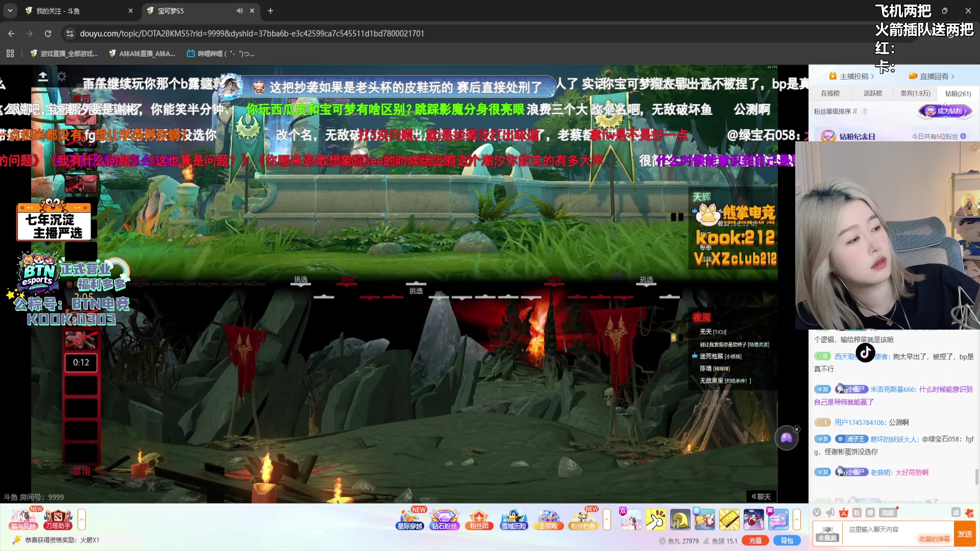This screenshot has width=980, height=551.
Task: Click the chat settings icon beside 滤
Action: [x=969, y=513]
